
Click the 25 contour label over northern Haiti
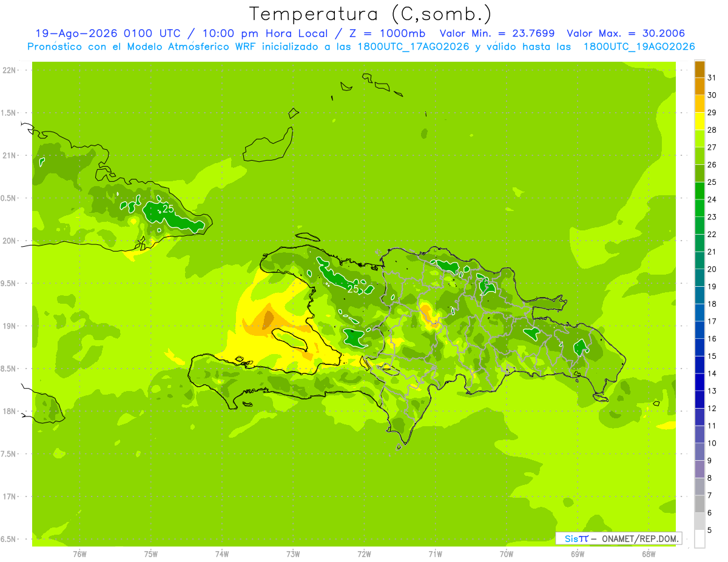[x=353, y=289]
